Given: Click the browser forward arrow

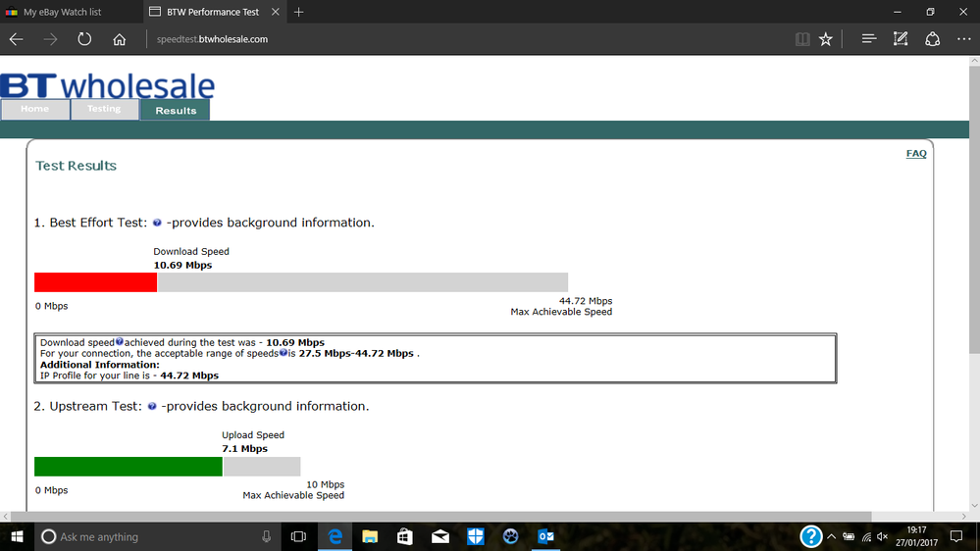Looking at the screenshot, I should point(50,39).
